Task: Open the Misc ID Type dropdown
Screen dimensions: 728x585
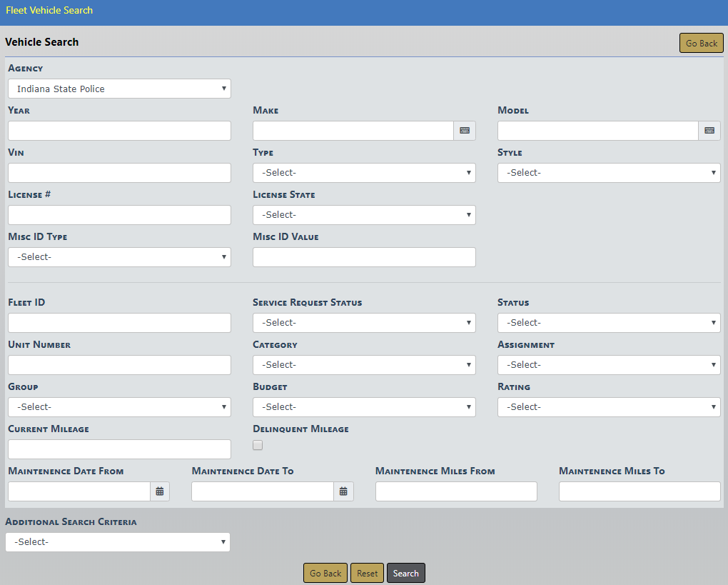Action: pyautogui.click(x=119, y=257)
